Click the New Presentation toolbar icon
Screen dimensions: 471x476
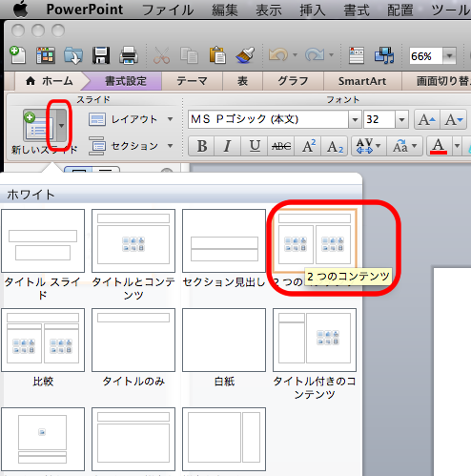pyautogui.click(x=18, y=55)
